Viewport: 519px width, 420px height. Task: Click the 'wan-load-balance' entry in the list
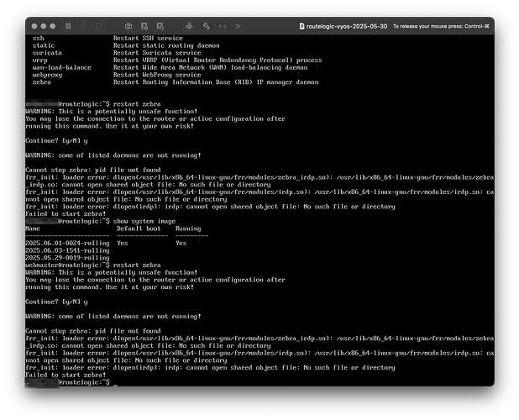coord(62,67)
